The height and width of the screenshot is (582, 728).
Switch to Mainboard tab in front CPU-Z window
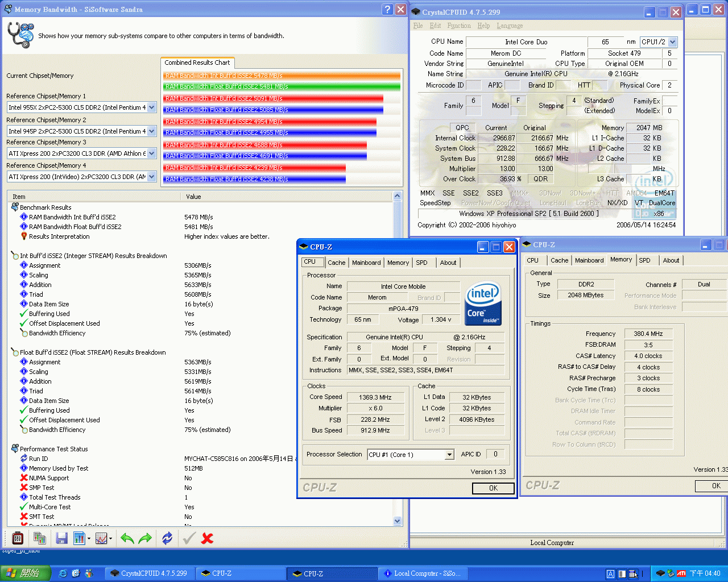366,263
